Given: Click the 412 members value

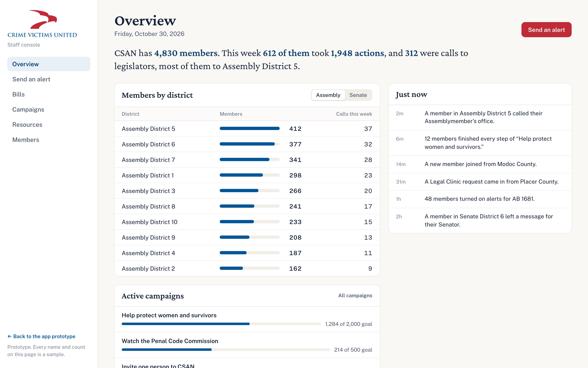Looking at the screenshot, I should (295, 129).
